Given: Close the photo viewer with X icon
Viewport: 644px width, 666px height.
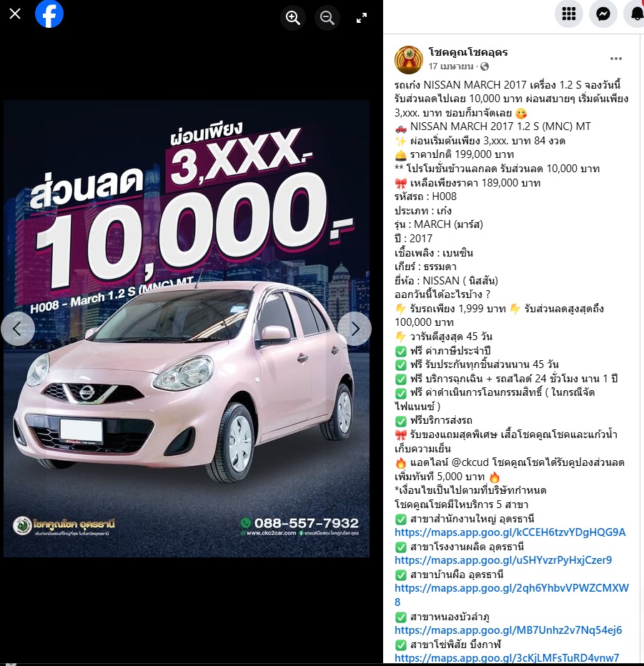Looking at the screenshot, I should (x=15, y=14).
